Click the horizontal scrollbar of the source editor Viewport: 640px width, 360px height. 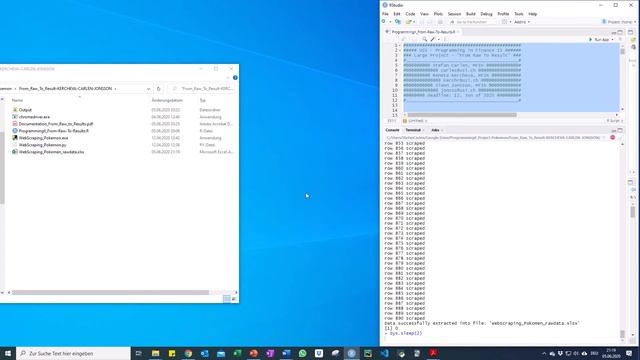pos(462,115)
